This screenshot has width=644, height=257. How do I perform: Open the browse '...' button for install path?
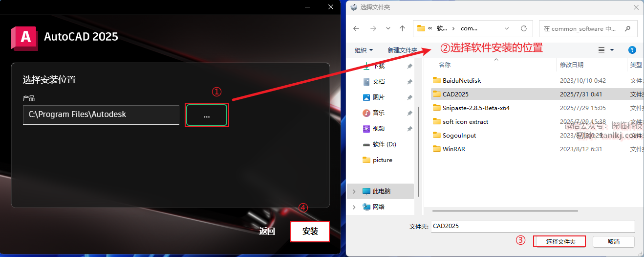207,115
